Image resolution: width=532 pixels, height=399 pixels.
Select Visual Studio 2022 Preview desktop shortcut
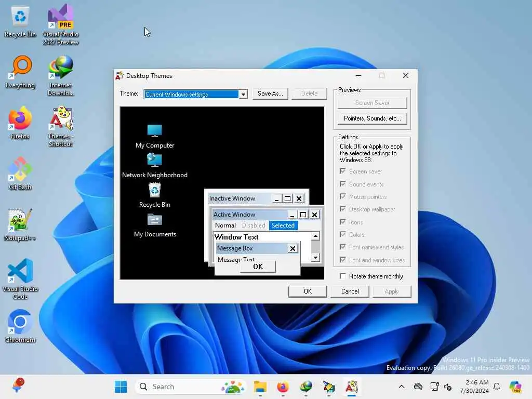click(x=61, y=25)
